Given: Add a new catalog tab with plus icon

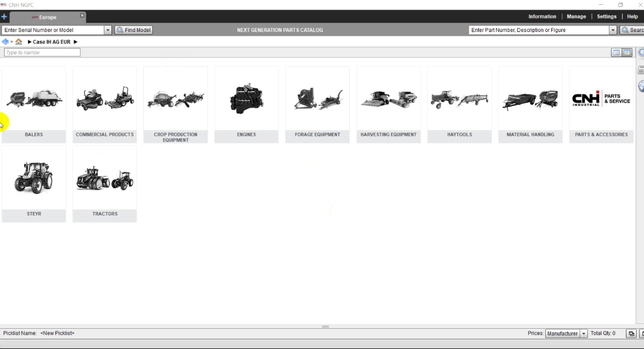Looking at the screenshot, I should (4, 17).
